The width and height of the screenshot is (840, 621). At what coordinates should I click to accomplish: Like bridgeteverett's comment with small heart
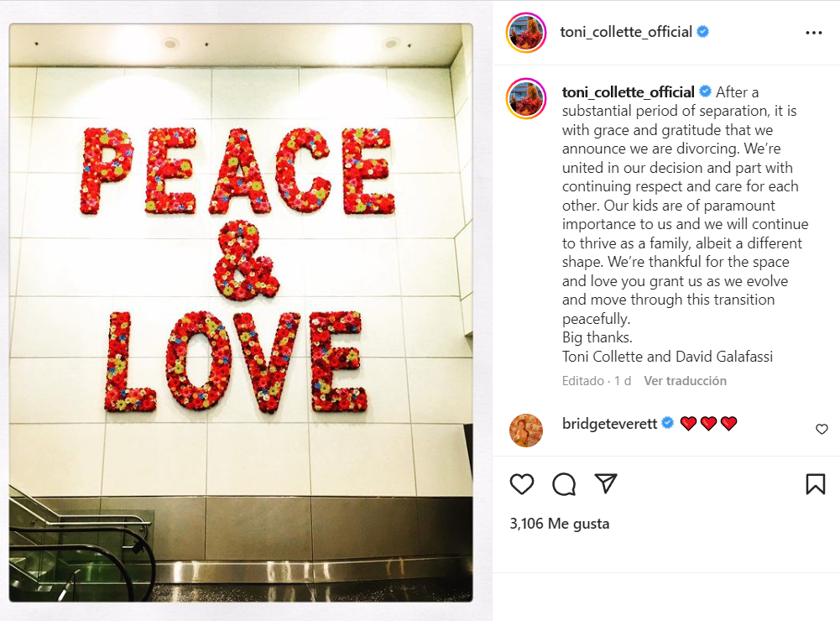click(x=822, y=429)
